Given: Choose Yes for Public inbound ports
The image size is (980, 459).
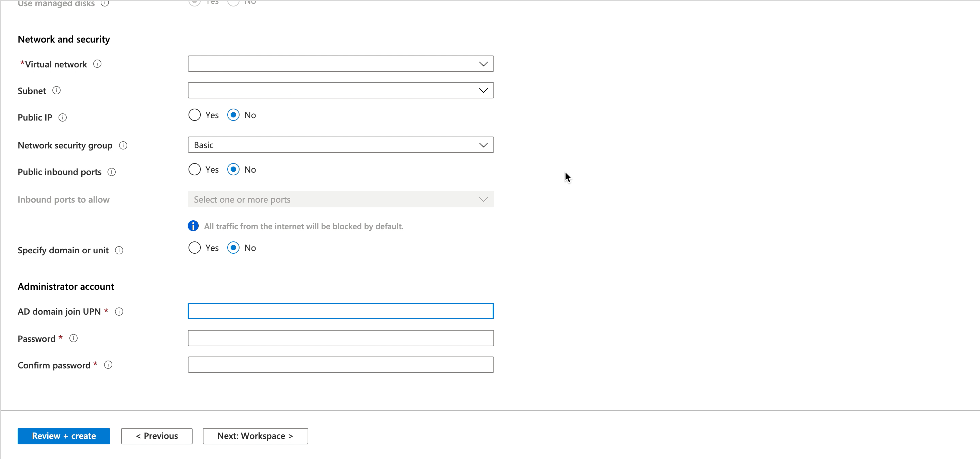Looking at the screenshot, I should click(x=194, y=169).
